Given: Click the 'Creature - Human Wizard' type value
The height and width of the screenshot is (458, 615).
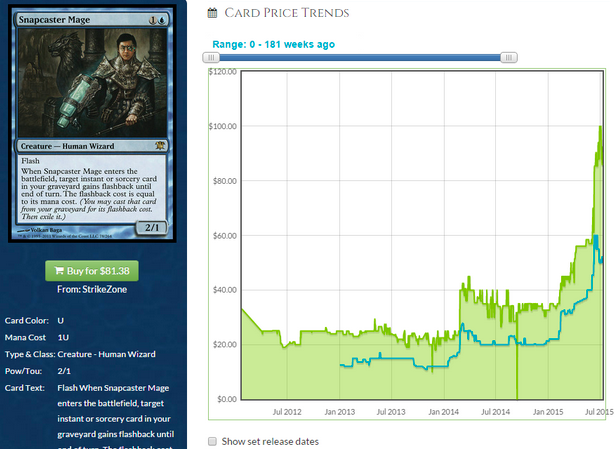Looking at the screenshot, I should [x=106, y=354].
